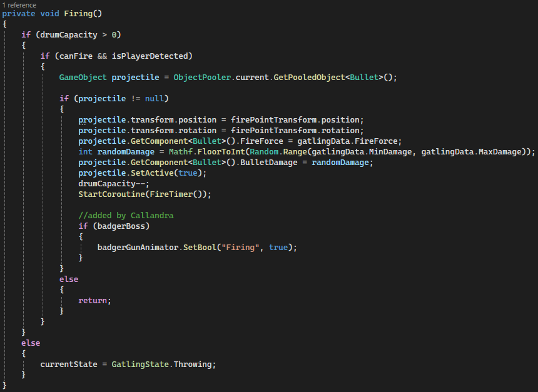Screen dimensions: 538x392
Task: Click the '//added by Callandra' comment
Action: (x=126, y=216)
